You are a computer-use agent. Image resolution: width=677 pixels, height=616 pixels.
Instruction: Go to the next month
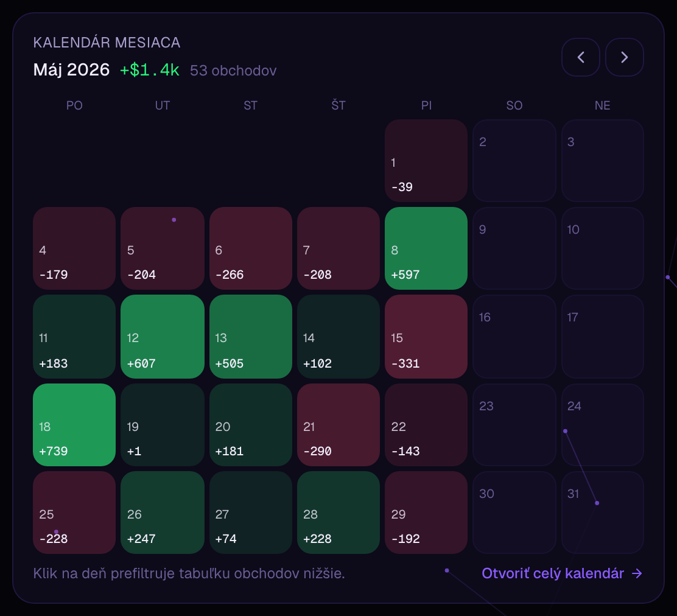click(624, 57)
